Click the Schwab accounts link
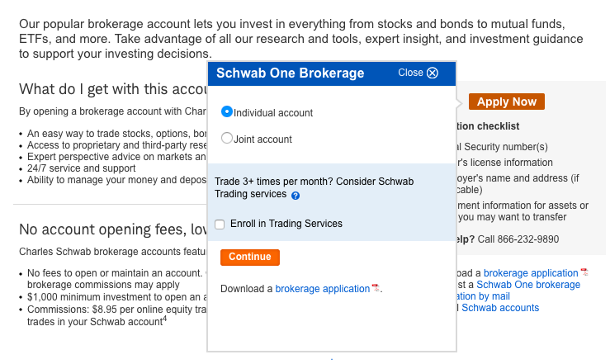Image resolution: width=610 pixels, height=364 pixels. 500,308
